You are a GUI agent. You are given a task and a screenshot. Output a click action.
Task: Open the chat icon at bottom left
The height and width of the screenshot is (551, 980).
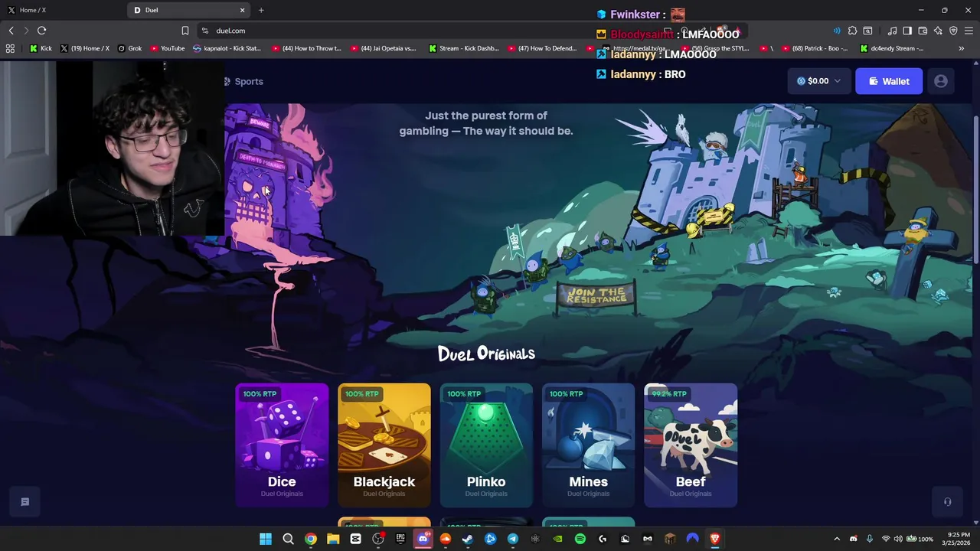click(x=24, y=502)
